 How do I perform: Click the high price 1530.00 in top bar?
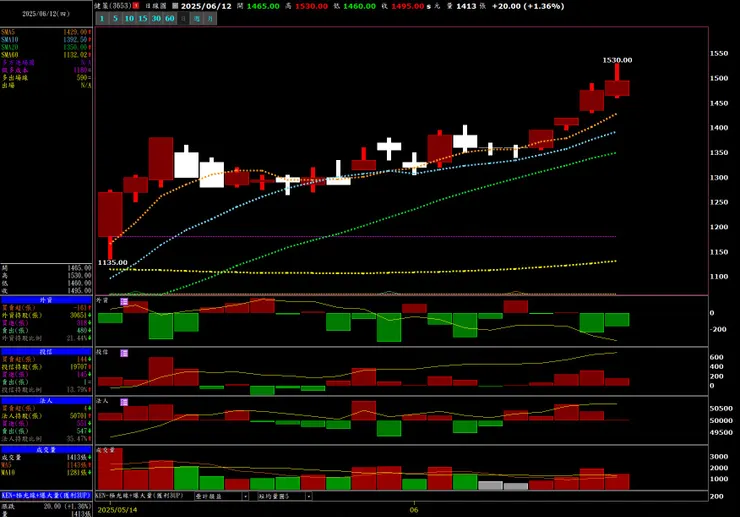click(x=311, y=6)
